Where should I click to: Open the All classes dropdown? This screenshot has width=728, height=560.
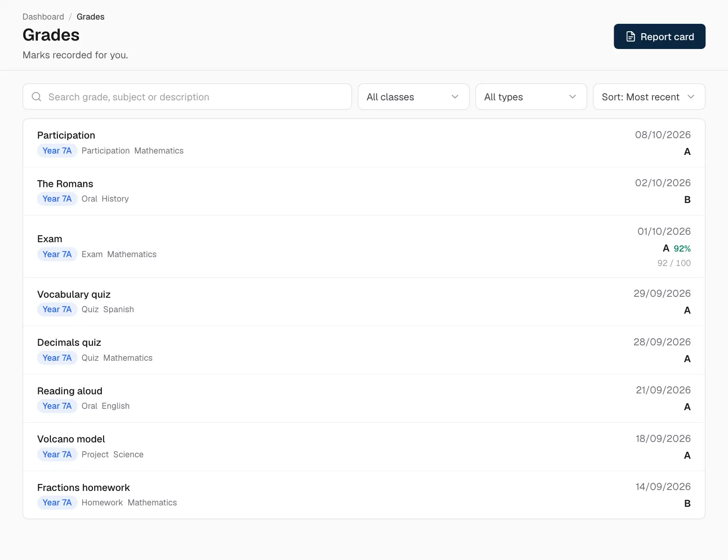point(413,97)
